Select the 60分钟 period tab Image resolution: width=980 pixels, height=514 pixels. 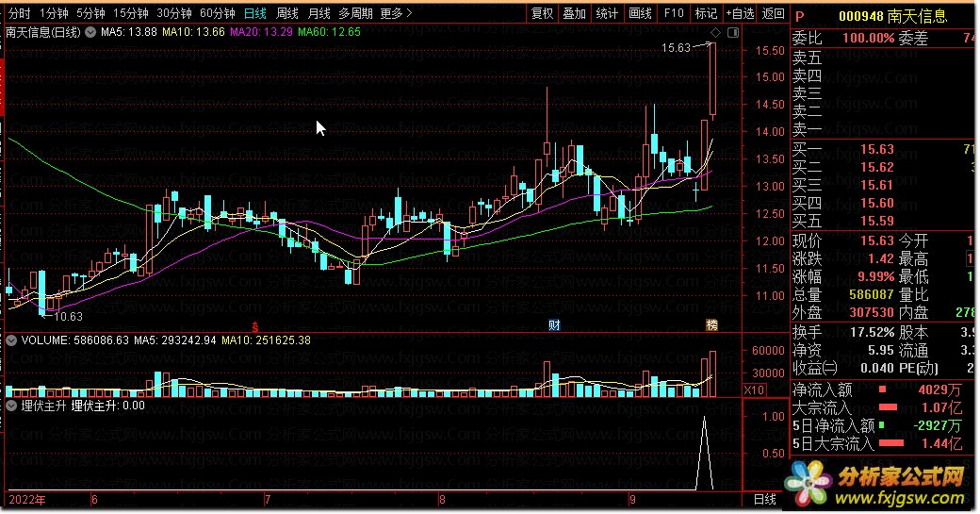(x=218, y=13)
